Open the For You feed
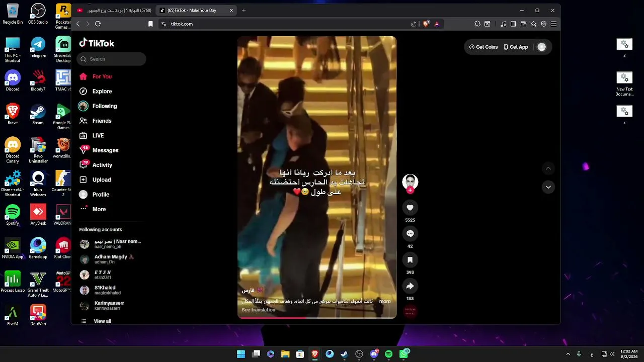Screen dimensions: 644x362 [96, 76]
